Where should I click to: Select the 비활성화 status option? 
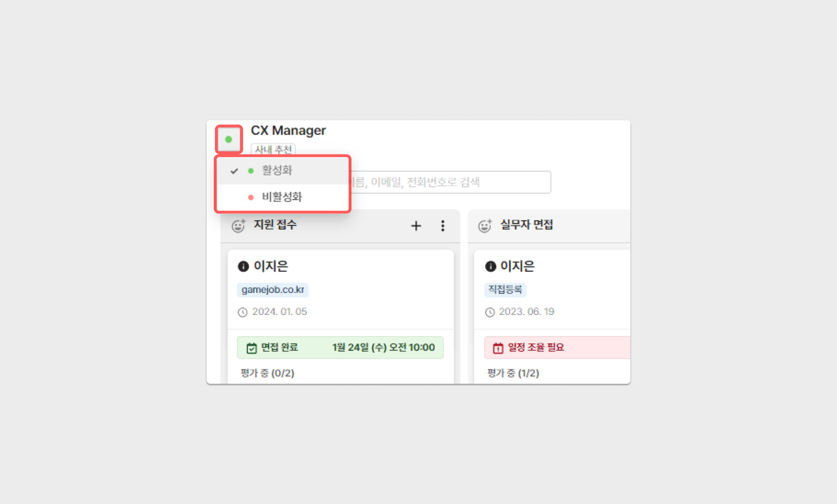coord(282,197)
